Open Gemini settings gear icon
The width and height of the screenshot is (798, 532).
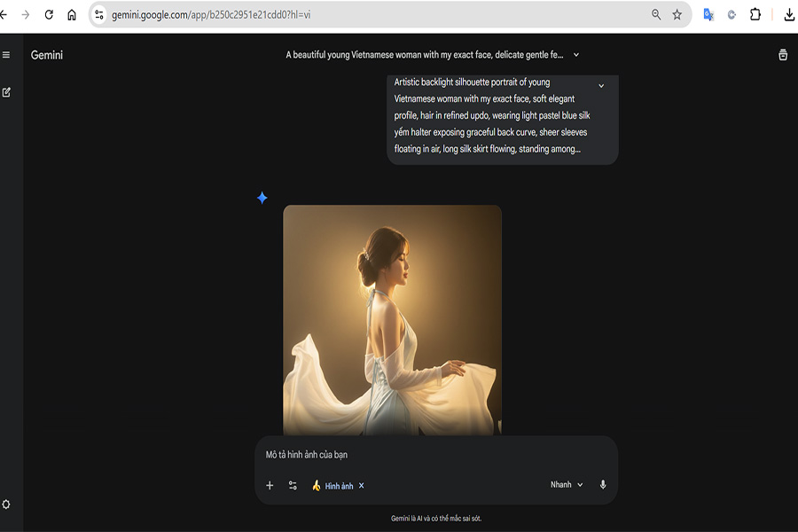pos(6,505)
